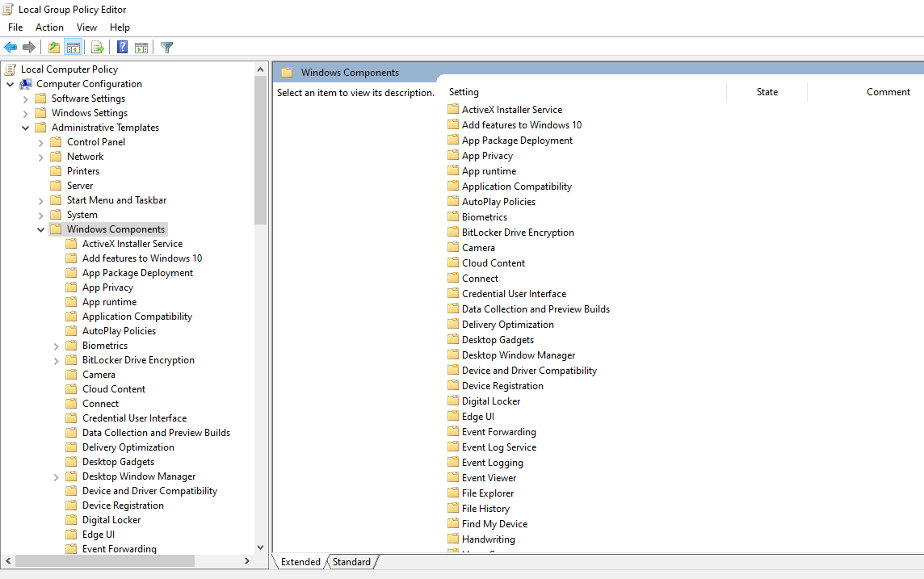
Task: Select File History in the right list
Action: click(x=485, y=508)
